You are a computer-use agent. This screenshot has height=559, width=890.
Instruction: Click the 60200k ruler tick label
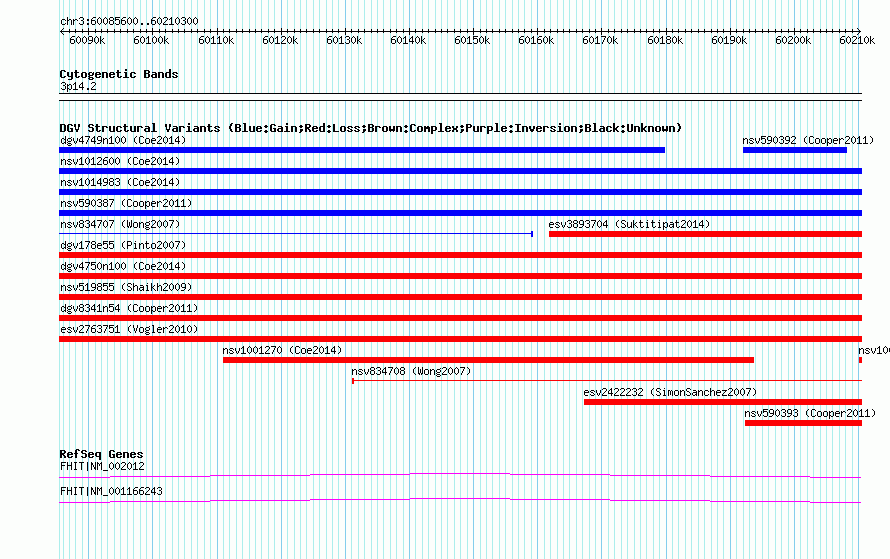point(794,40)
